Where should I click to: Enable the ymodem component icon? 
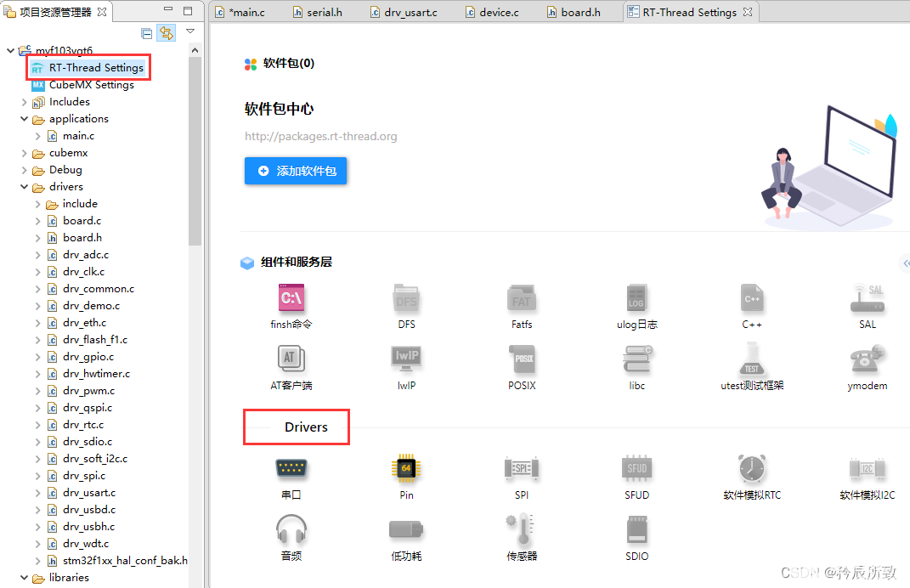tap(867, 359)
